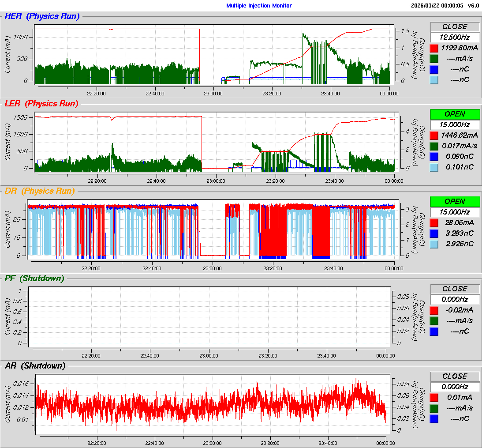Screen dimensions: 482x448
Task: Click the HER light blue charge swatch
Action: pos(434,79)
